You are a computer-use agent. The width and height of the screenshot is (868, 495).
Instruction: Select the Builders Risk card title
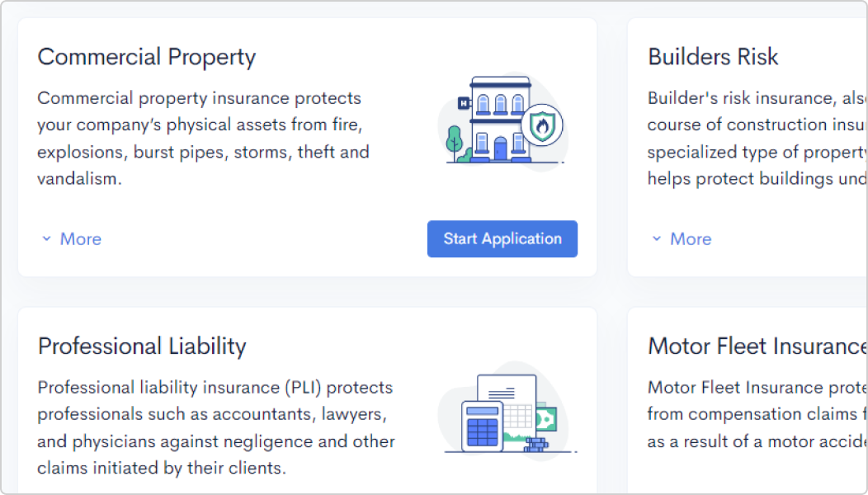pos(713,57)
